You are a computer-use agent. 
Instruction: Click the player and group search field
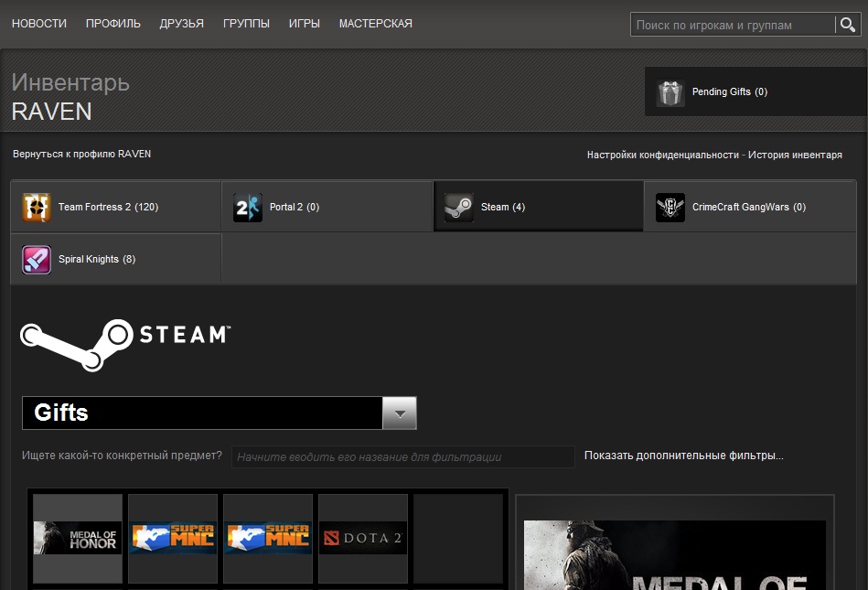tap(733, 25)
